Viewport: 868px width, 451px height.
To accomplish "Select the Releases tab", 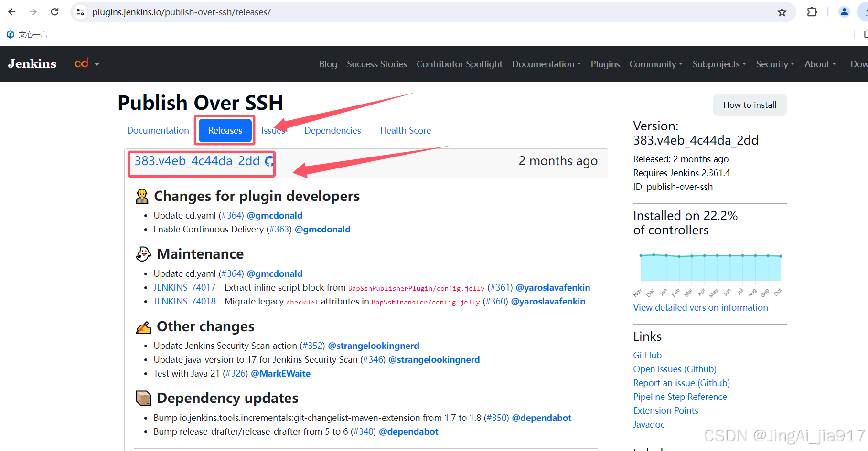I will click(225, 130).
